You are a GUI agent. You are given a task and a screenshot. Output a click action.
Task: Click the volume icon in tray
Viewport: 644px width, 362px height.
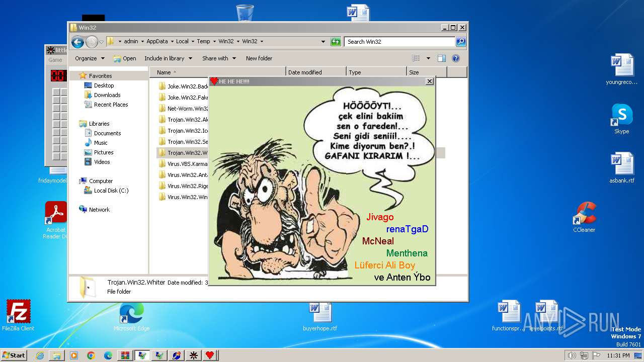coord(572,355)
